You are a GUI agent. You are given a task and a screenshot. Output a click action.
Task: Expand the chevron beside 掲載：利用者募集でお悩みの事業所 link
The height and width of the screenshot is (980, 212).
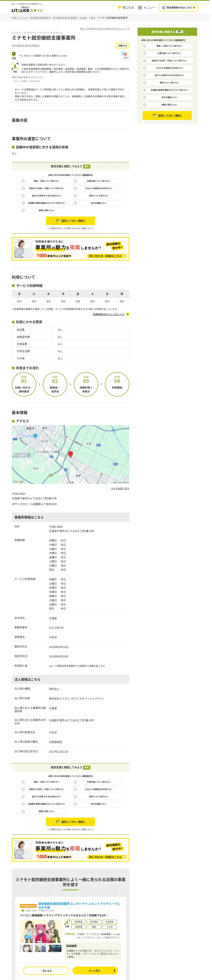tap(130, 29)
